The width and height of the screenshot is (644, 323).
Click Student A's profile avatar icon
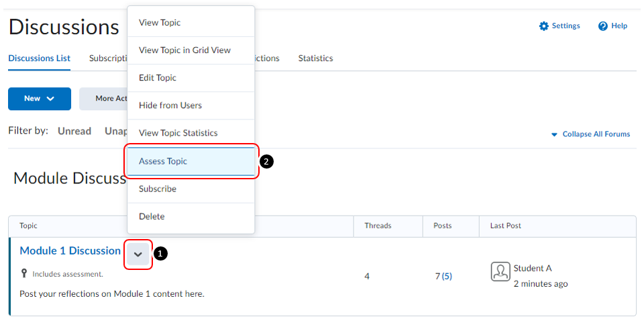pos(500,272)
